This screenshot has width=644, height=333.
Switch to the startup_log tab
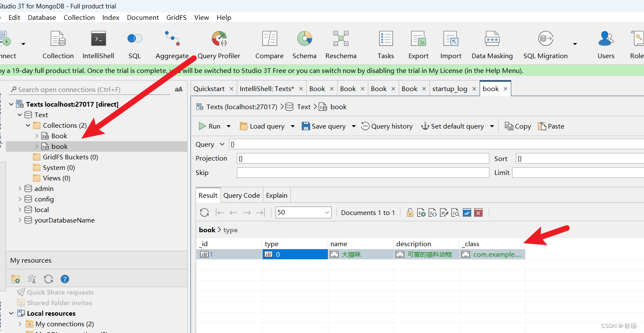pyautogui.click(x=450, y=89)
